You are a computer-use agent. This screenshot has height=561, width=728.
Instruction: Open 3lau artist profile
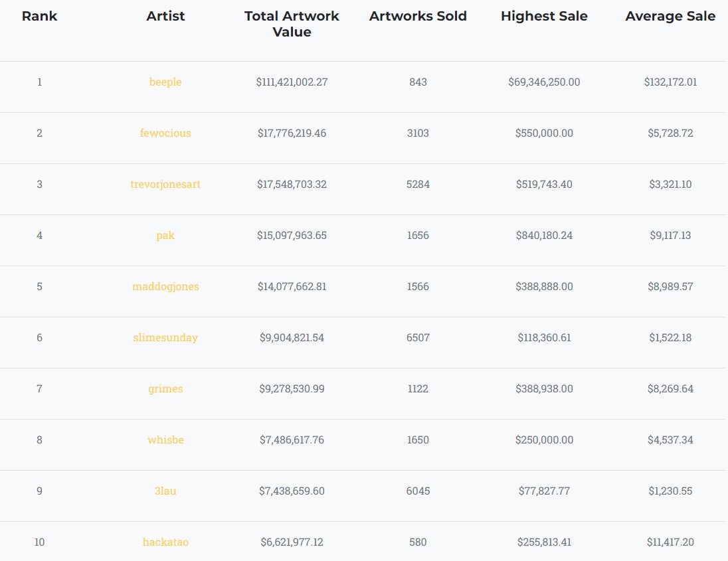click(165, 491)
